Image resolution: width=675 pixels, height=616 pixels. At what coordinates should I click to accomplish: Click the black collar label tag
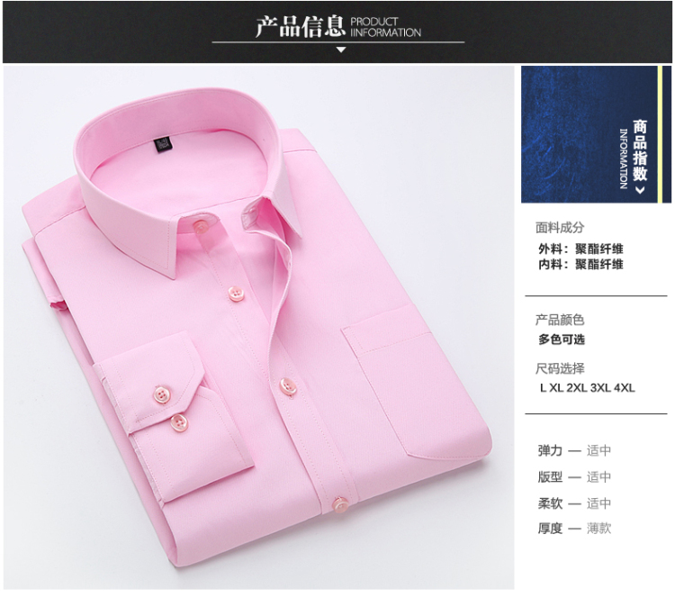coord(162,144)
